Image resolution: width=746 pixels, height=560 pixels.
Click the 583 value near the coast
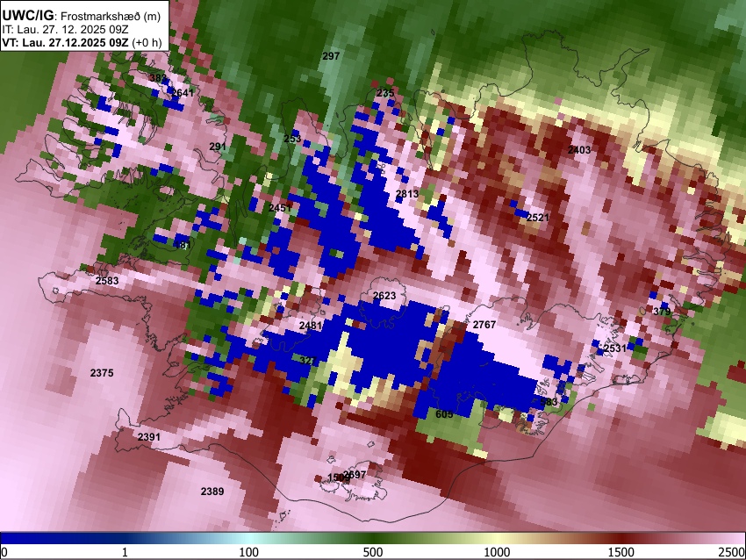pos(549,402)
